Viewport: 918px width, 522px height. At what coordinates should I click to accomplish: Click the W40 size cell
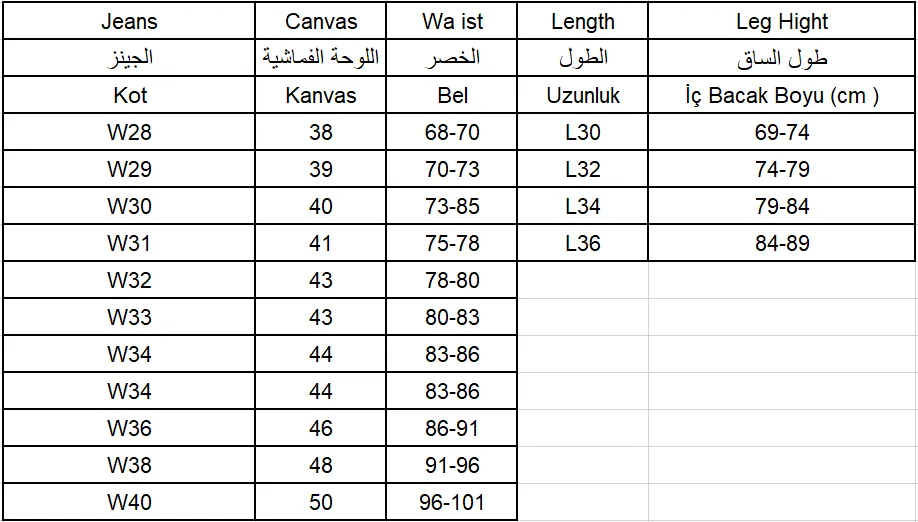point(129,502)
